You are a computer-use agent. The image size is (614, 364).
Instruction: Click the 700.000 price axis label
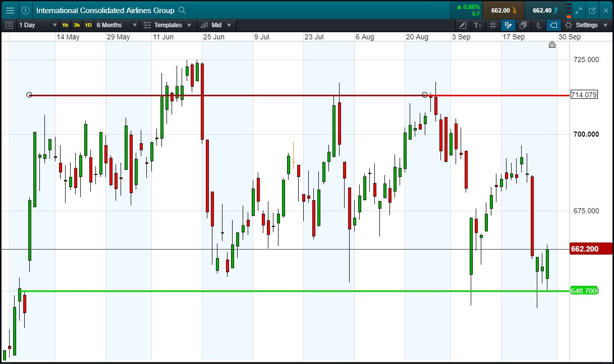pos(586,134)
